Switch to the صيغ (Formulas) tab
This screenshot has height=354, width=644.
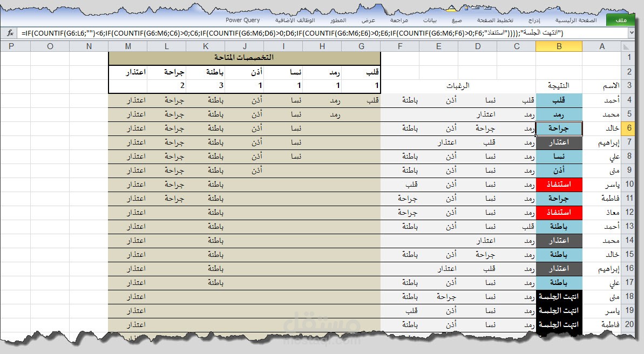(457, 20)
